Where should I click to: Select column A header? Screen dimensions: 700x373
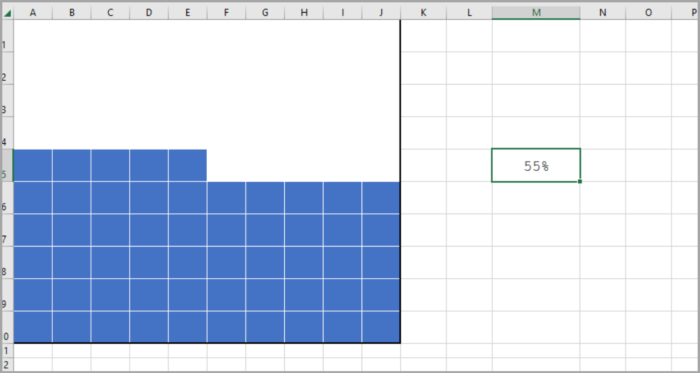click(33, 13)
